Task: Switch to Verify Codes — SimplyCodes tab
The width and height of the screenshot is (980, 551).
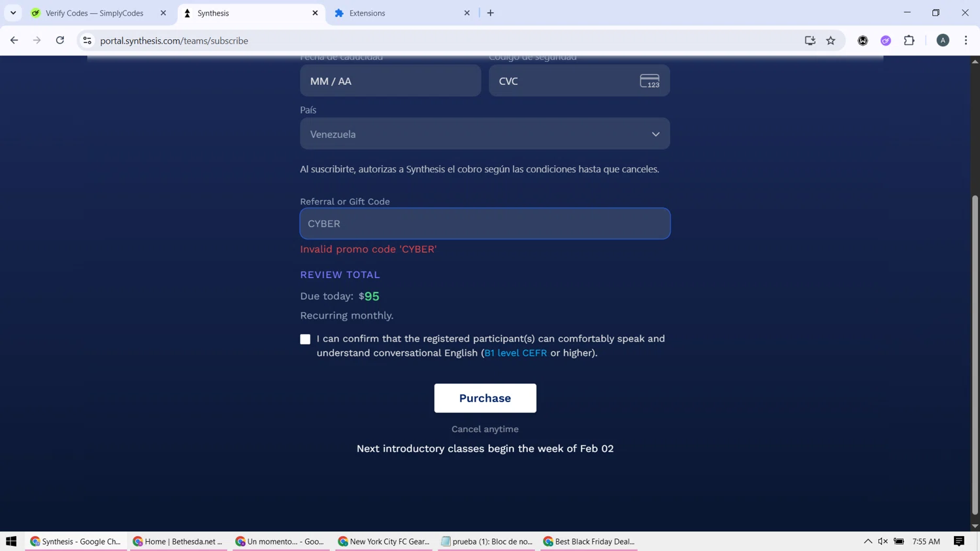Action: (95, 13)
